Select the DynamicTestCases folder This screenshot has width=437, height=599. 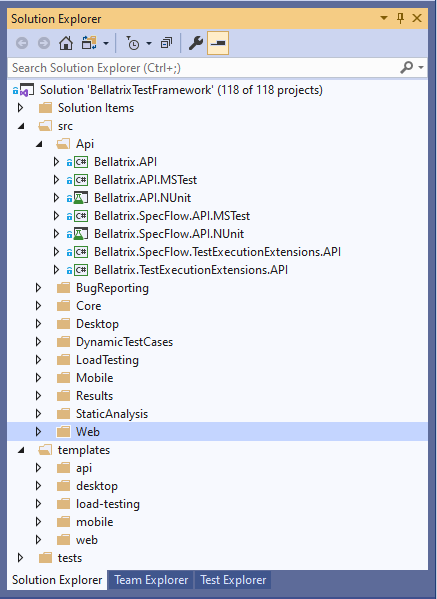click(x=124, y=342)
